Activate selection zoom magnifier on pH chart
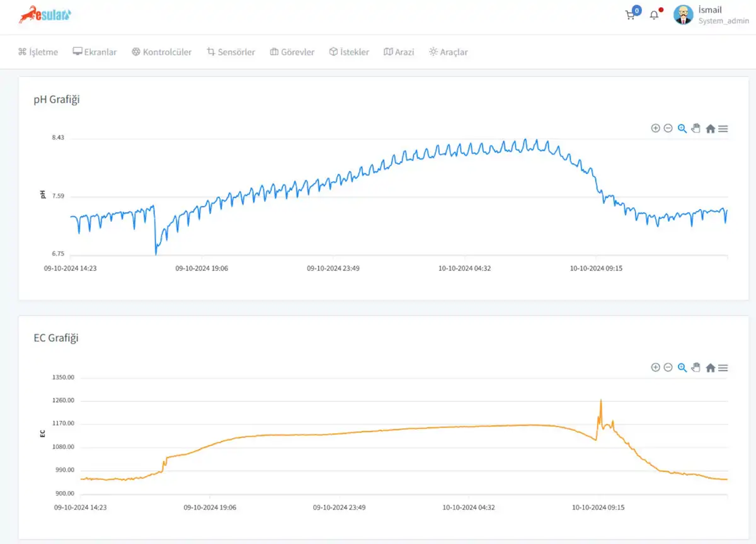The width and height of the screenshot is (756, 544). pos(682,128)
